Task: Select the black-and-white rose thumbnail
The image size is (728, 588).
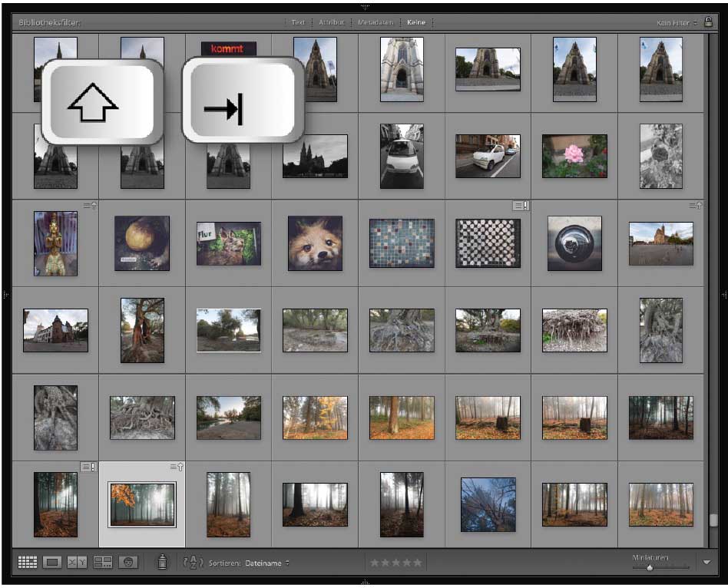Action: pyautogui.click(x=660, y=156)
